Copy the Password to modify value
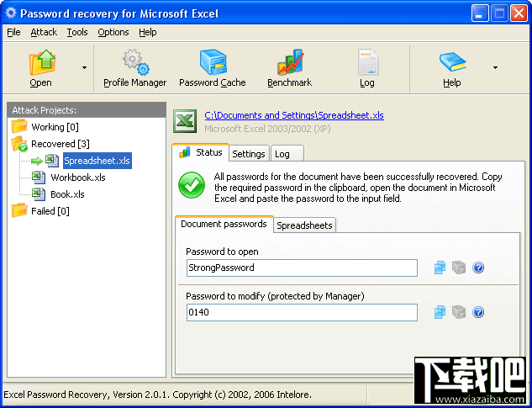Image resolution: width=532 pixels, height=408 pixels. tap(440, 312)
